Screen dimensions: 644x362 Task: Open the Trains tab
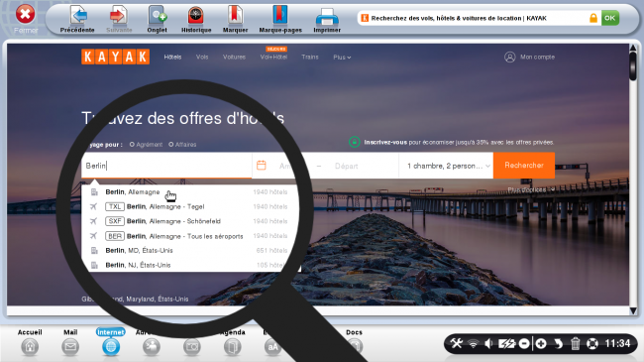(x=310, y=57)
